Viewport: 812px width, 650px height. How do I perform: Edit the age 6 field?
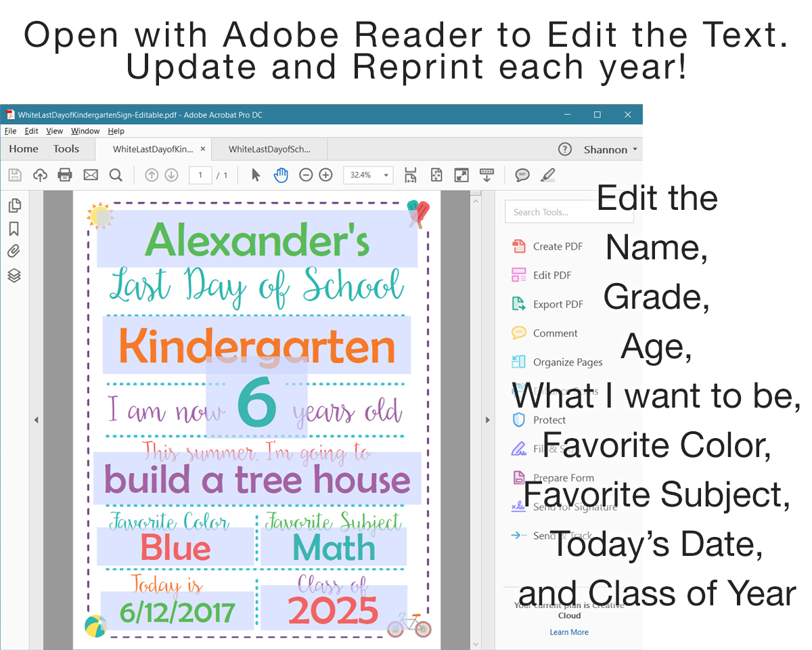[x=257, y=397]
